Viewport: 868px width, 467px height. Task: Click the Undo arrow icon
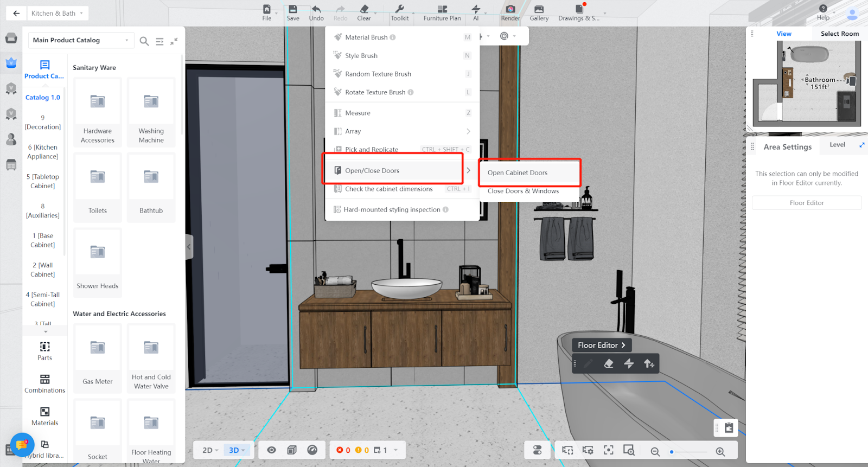tap(316, 9)
